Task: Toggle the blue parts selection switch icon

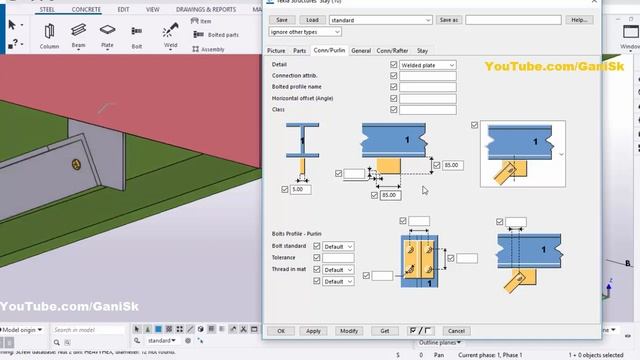Action: (x=158, y=329)
